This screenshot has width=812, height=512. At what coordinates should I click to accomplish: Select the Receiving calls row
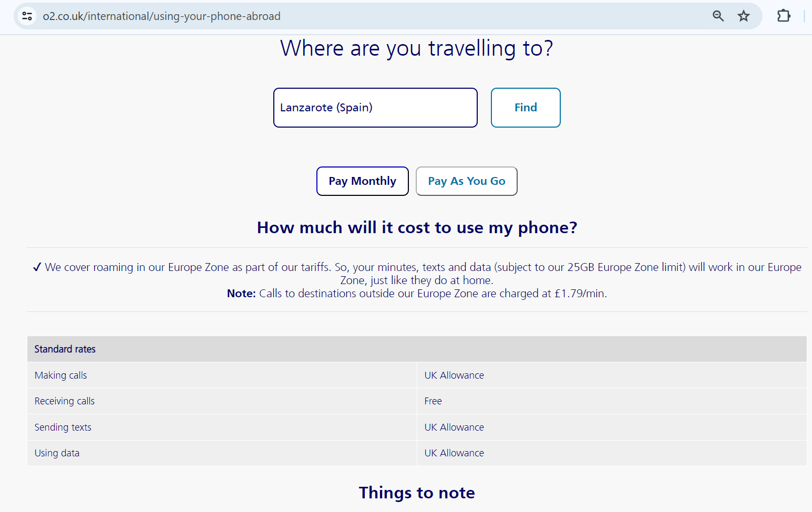tap(64, 401)
